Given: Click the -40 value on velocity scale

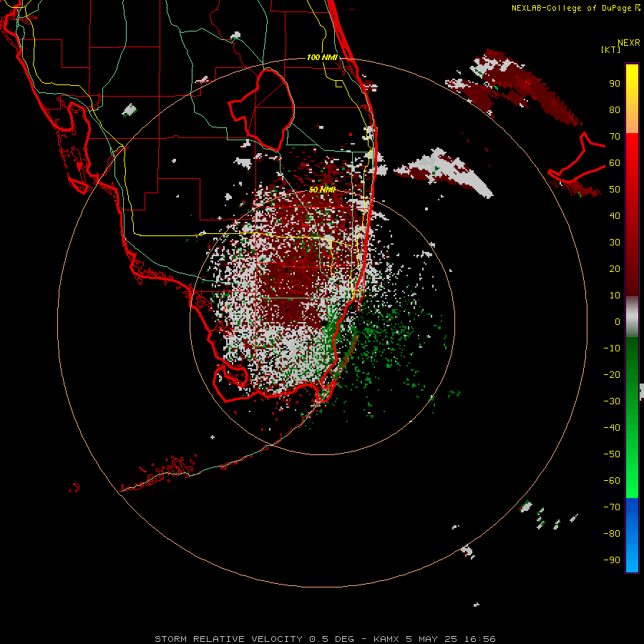Looking at the screenshot, I should tap(612, 428).
